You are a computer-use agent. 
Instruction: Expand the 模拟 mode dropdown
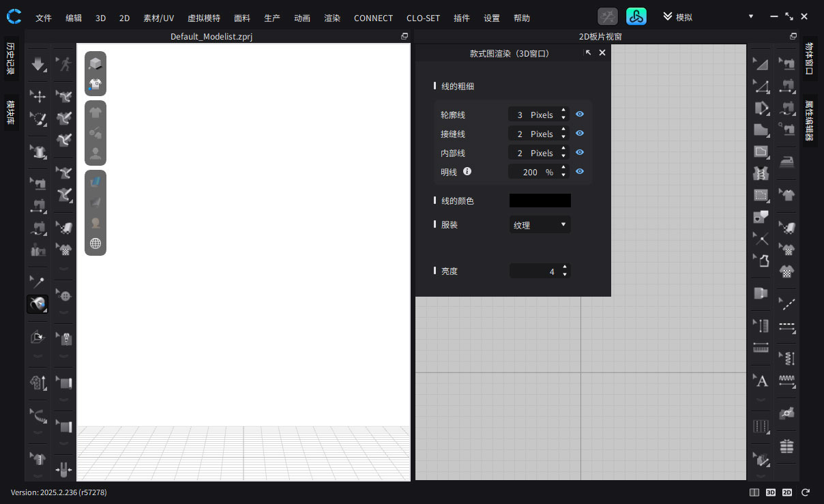[750, 17]
